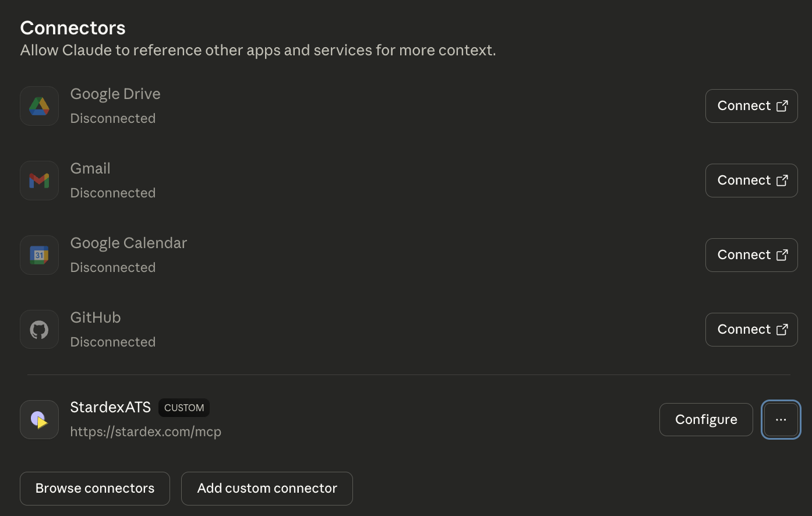This screenshot has width=812, height=516.
Task: Click the Google Calendar connector name
Action: [x=129, y=243]
